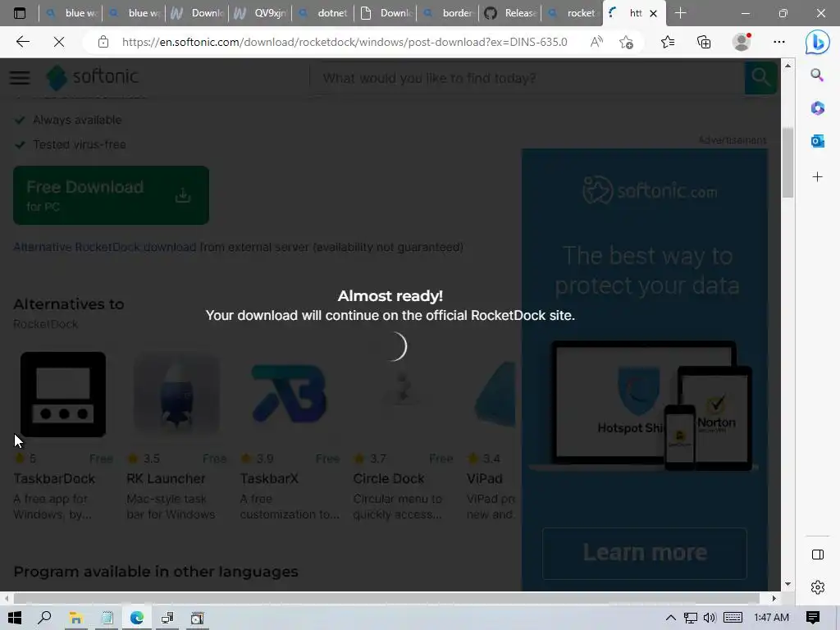Open RK Launcher app thumbnail

(x=177, y=395)
